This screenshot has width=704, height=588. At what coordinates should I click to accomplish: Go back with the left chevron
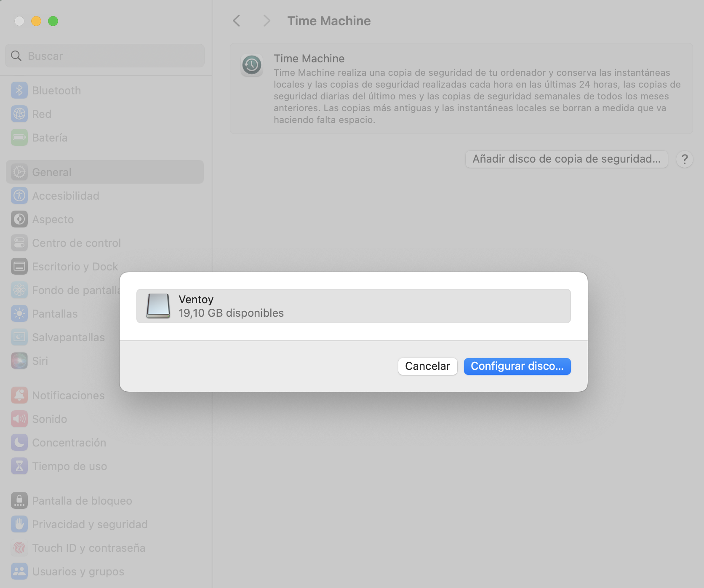(237, 21)
